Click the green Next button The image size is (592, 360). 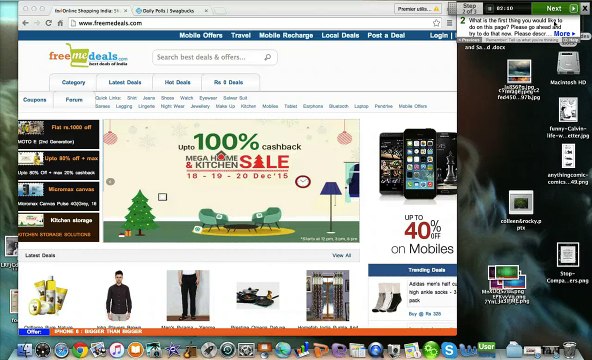coord(554,8)
